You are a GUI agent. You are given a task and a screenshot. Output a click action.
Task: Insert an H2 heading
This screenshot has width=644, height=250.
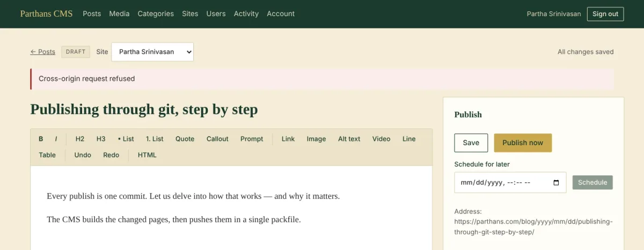click(80, 139)
